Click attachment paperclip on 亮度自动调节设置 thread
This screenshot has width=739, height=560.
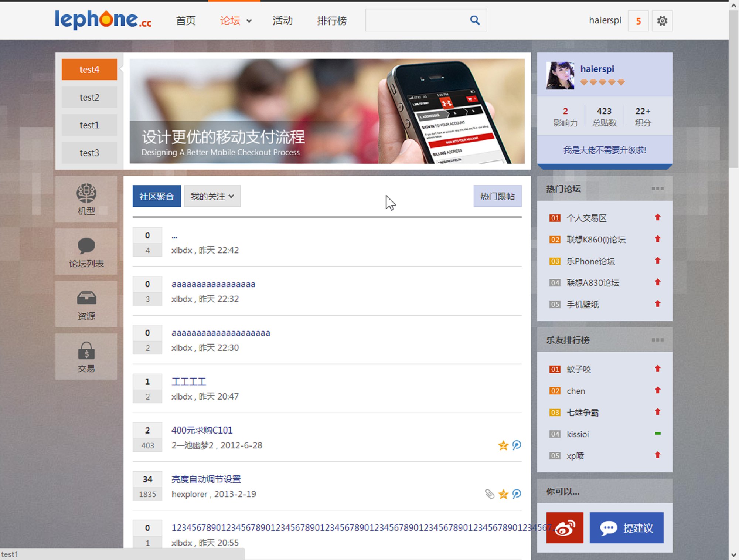[x=490, y=494]
